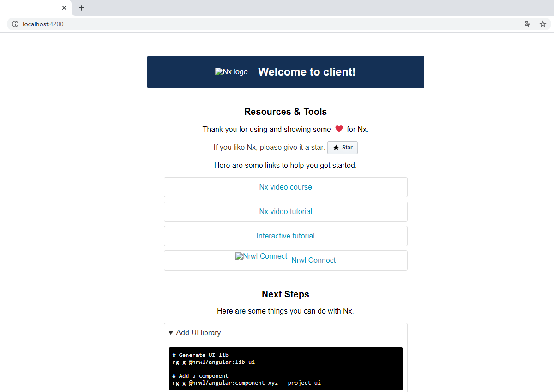This screenshot has width=554, height=392.
Task: Click the Resources & Tools heading
Action: point(285,112)
